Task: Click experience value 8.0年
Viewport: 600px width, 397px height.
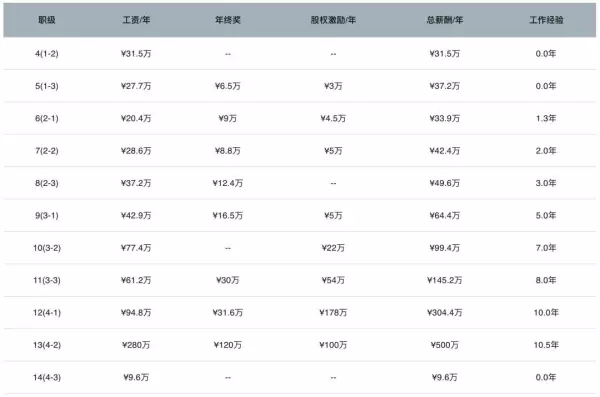Action: click(546, 280)
